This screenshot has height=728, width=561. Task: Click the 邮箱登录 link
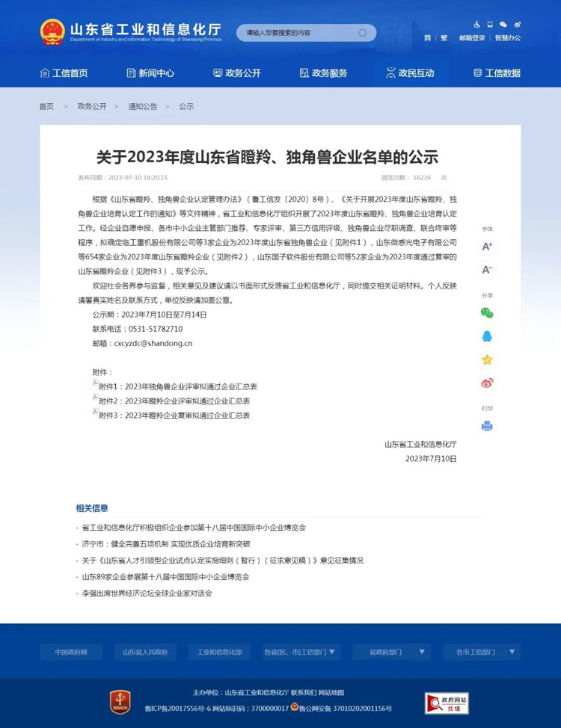point(472,38)
